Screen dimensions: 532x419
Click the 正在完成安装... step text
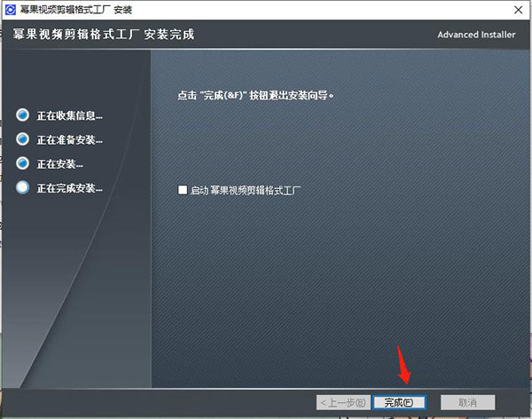(69, 188)
